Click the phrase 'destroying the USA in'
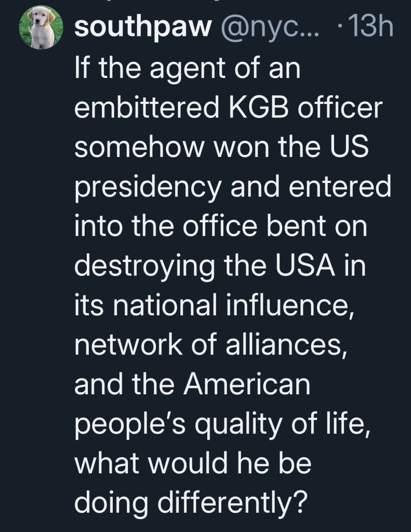 coord(221,268)
